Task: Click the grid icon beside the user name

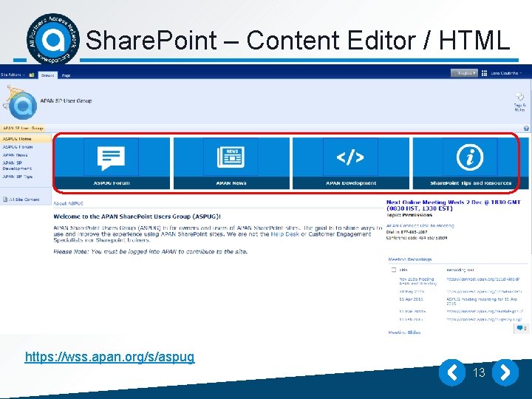Action: (x=484, y=73)
